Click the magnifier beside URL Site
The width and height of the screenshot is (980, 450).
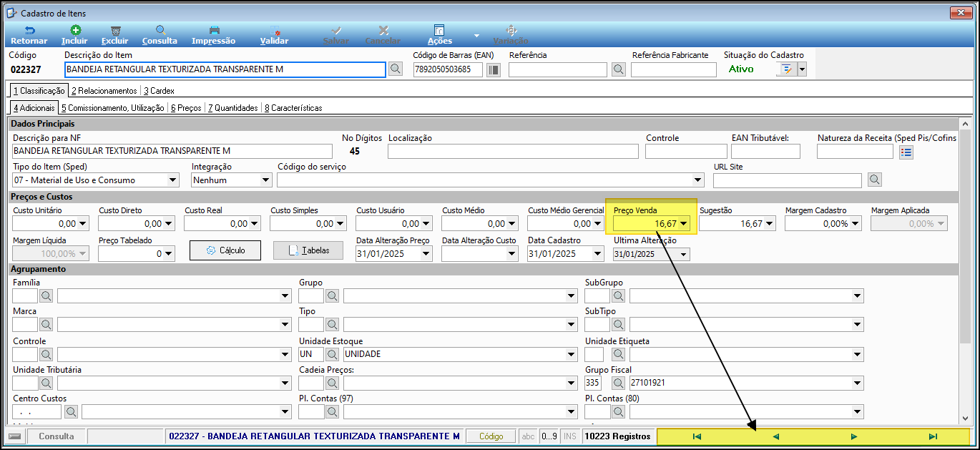pos(874,180)
